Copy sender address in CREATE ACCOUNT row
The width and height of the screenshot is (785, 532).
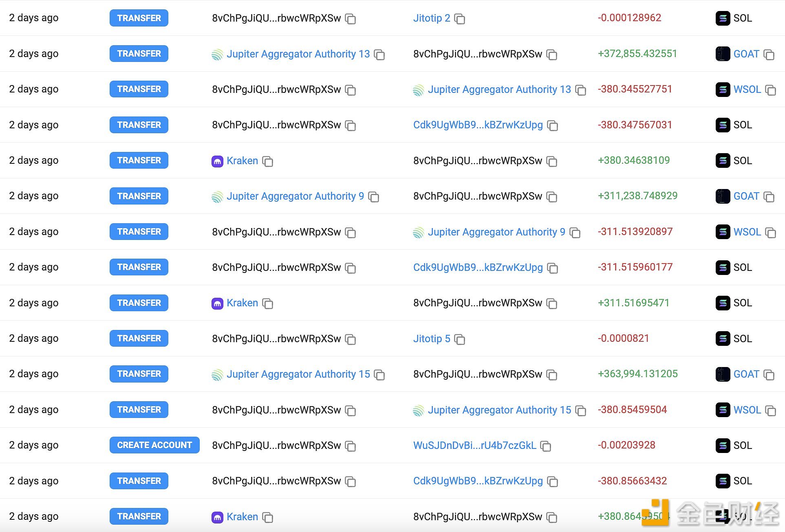tap(350, 446)
